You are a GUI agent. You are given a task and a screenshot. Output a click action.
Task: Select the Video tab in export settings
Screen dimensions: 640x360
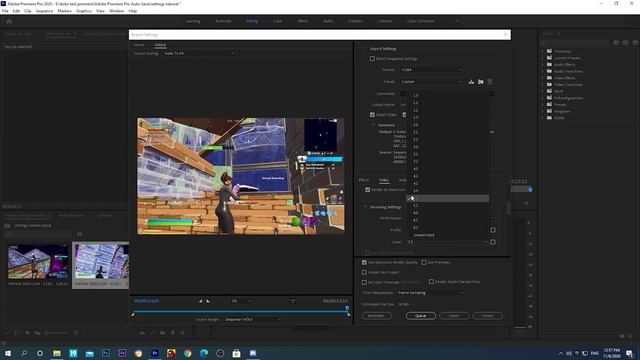coord(384,180)
